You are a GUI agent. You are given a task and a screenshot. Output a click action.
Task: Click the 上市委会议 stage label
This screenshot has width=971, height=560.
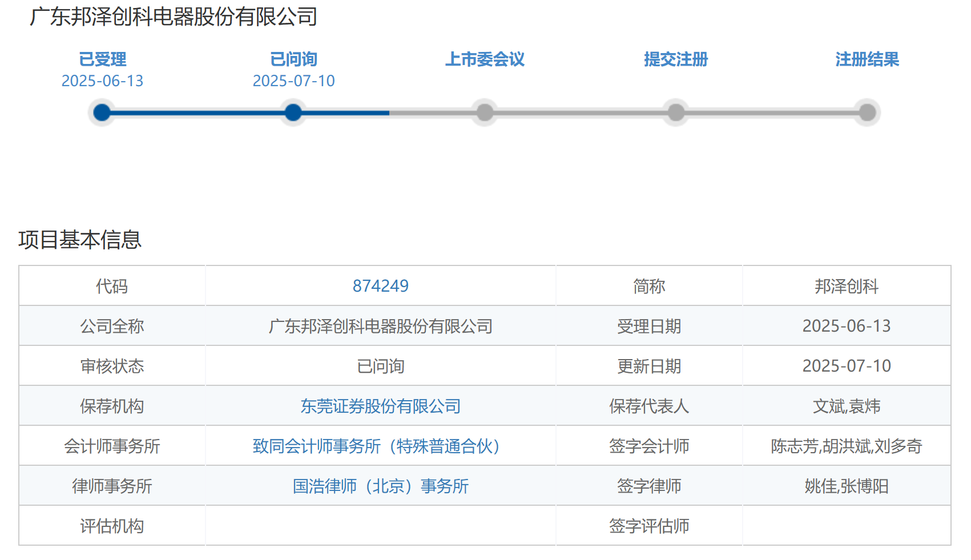pos(485,59)
